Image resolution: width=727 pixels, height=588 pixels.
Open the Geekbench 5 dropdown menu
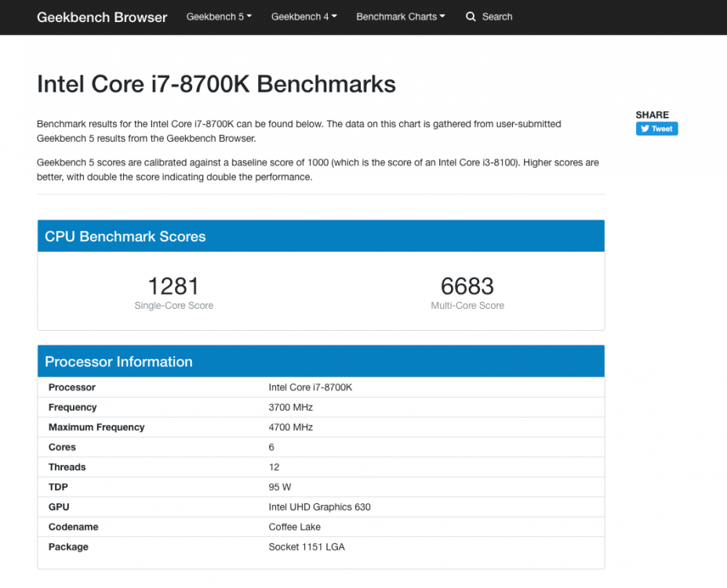tap(219, 16)
